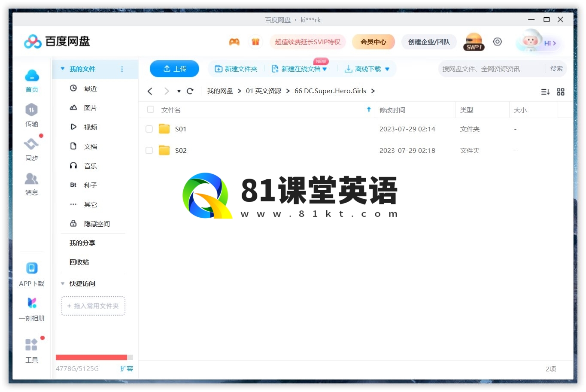
Task: Open 一刻相册 album app
Action: pyautogui.click(x=32, y=309)
